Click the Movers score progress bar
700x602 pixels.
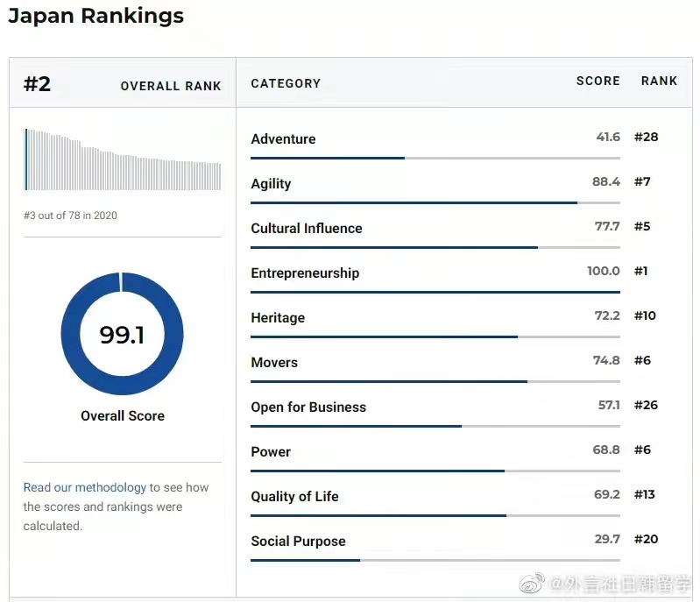pyautogui.click(x=435, y=381)
